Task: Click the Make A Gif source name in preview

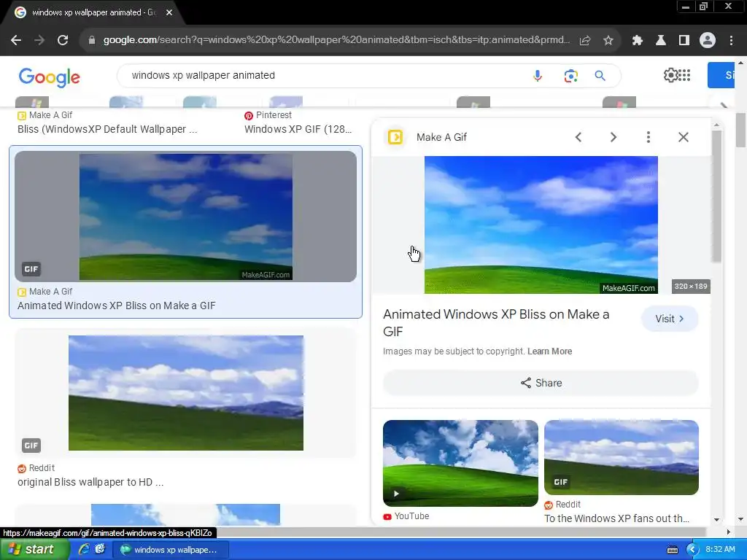Action: click(441, 137)
